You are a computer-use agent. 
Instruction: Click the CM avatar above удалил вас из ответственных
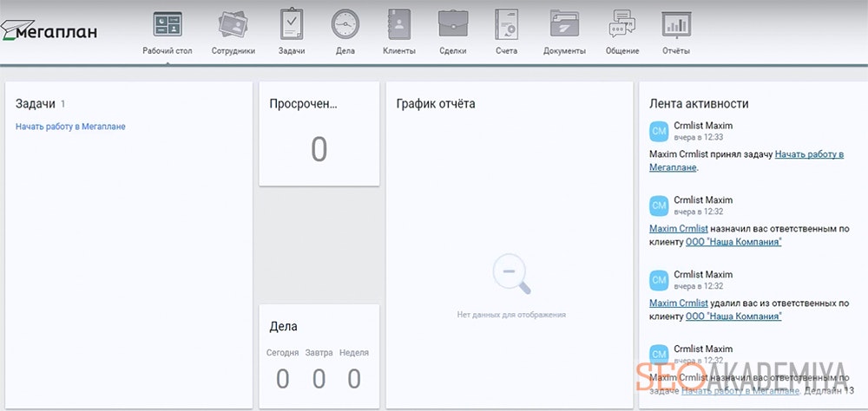coord(659,280)
